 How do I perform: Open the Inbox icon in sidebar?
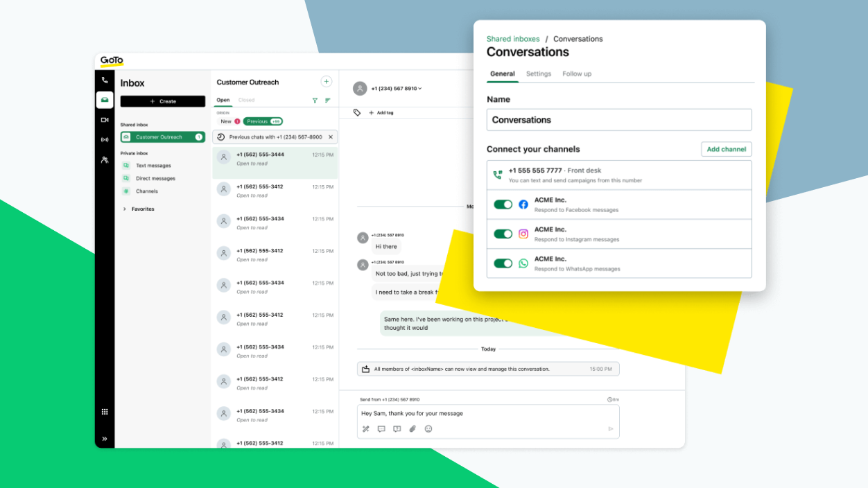(x=105, y=100)
